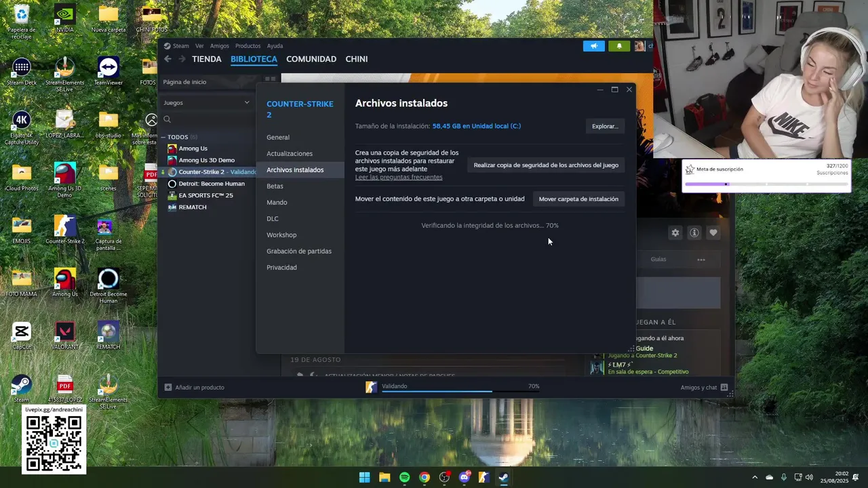Image resolution: width=868 pixels, height=488 pixels.
Task: Click Mover carpeta de instalación button
Action: coord(578,199)
